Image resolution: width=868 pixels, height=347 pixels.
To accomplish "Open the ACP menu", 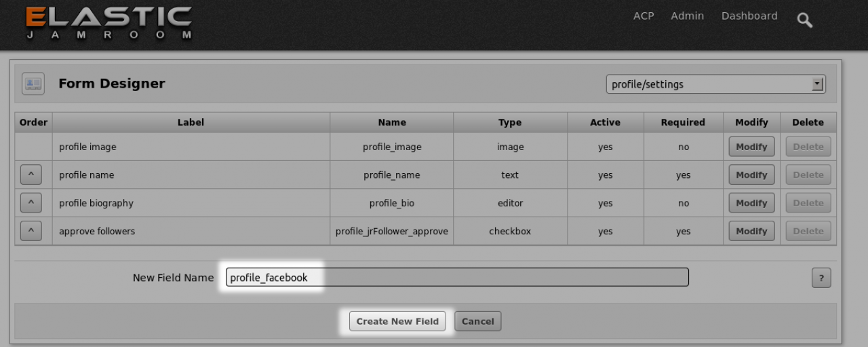I will 644,16.
